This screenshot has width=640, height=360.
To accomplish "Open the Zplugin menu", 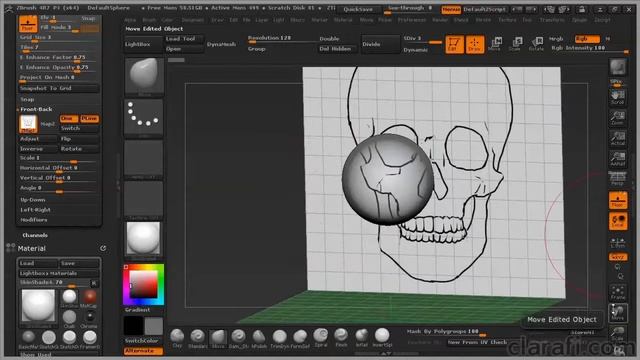I will [579, 19].
